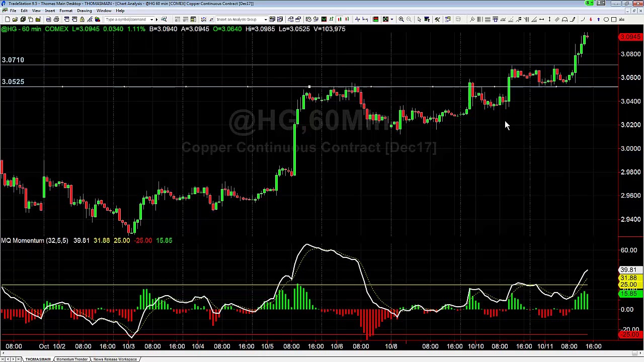This screenshot has height=362, width=644.
Task: Click the 3.0945 current price tag
Action: coord(630,37)
